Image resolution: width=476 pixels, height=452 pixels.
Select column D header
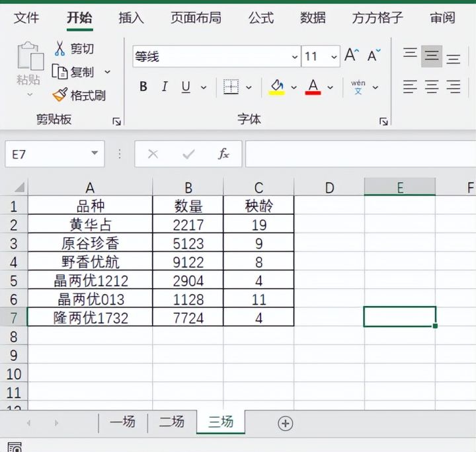pyautogui.click(x=329, y=187)
